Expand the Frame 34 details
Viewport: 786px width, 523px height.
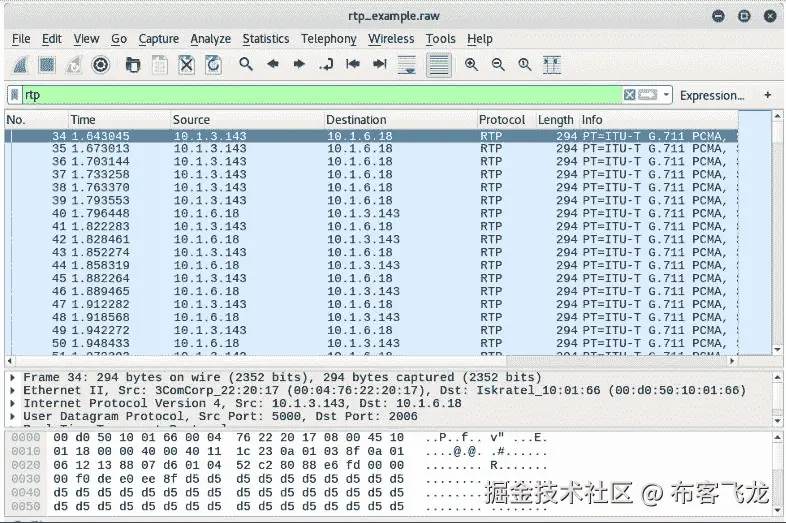click(13, 377)
